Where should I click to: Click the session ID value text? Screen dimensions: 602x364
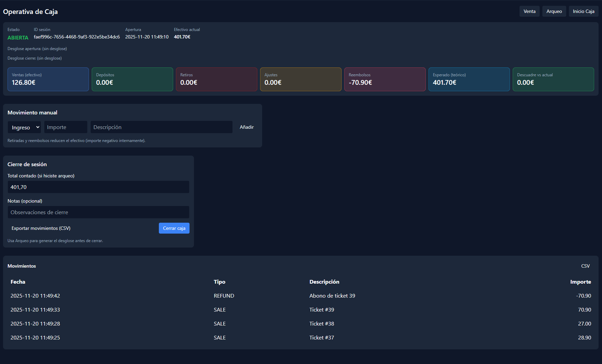[x=77, y=37]
